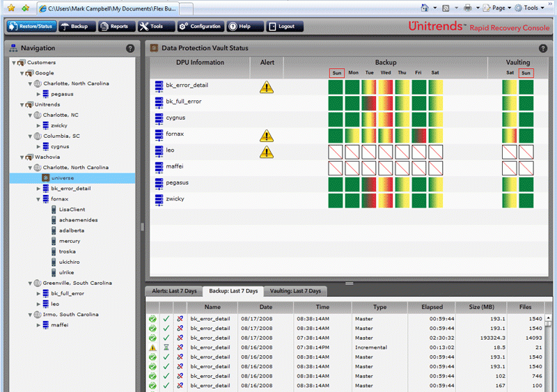Click the Navigation panel header icon
Image resolution: width=557 pixels, height=392 pixels.
tap(13, 48)
